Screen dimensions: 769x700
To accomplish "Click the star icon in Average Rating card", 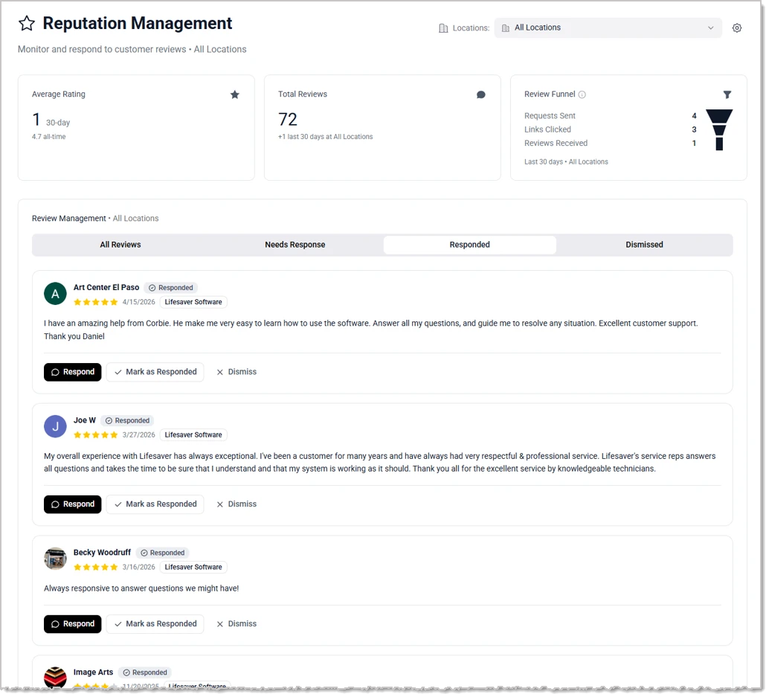I will click(x=236, y=94).
